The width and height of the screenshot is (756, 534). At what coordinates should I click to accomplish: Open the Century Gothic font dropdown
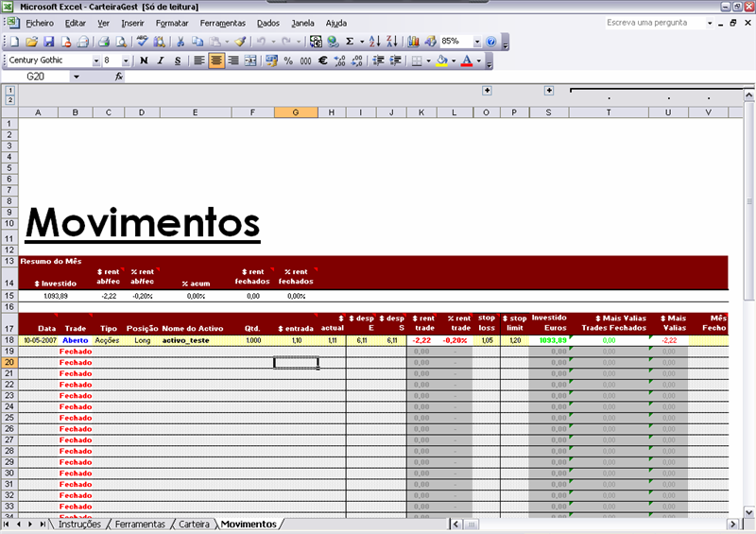coord(96,60)
